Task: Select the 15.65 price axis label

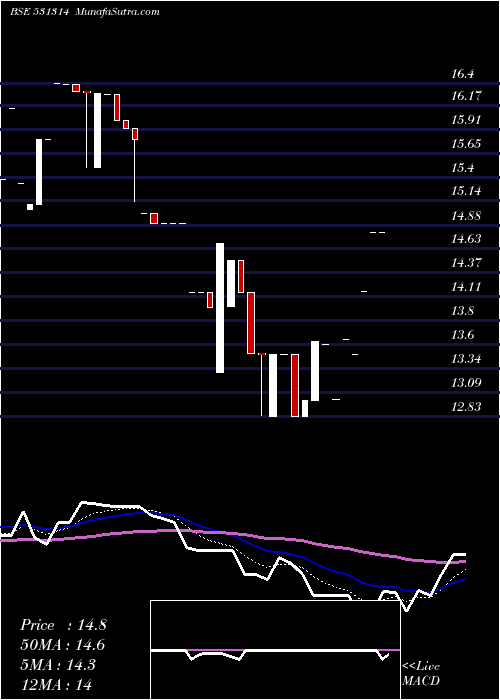Action: point(467,144)
